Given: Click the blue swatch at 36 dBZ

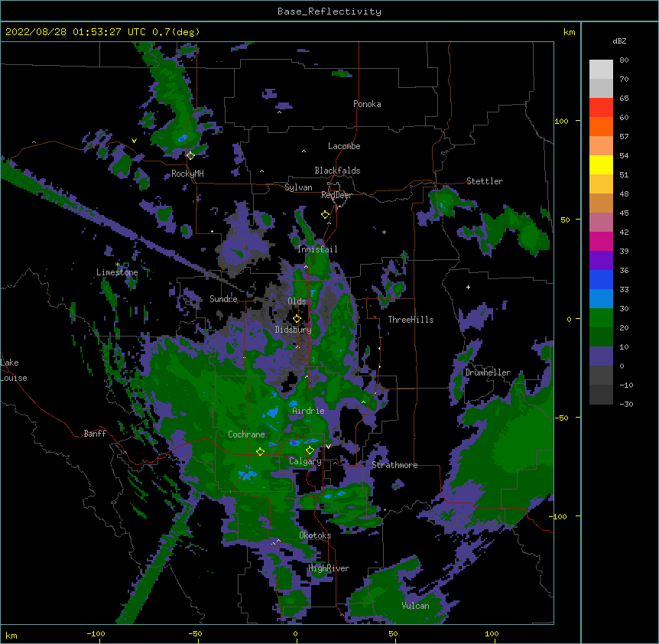Looking at the screenshot, I should [x=601, y=279].
